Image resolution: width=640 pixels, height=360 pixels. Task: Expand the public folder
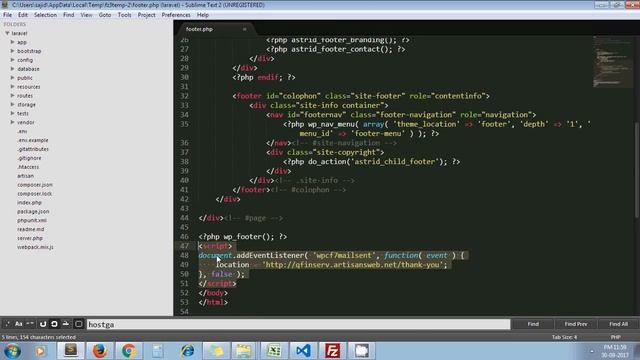click(13, 78)
